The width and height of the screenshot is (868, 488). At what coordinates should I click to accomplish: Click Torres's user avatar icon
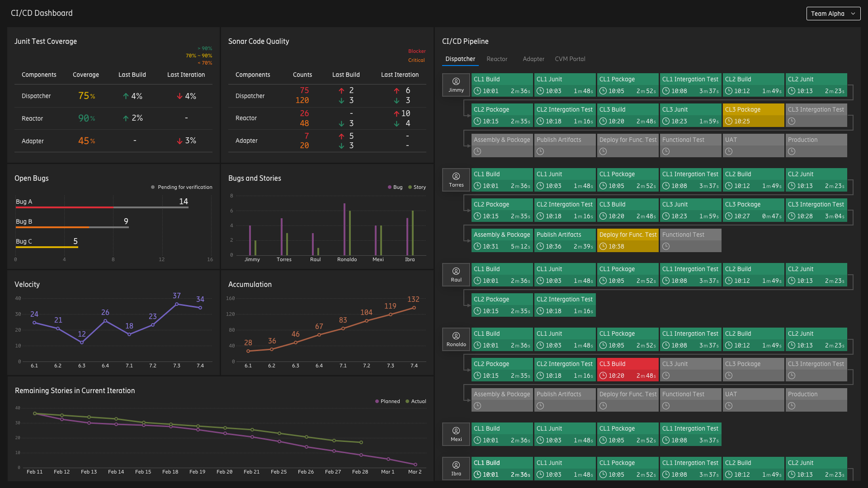[x=456, y=176]
